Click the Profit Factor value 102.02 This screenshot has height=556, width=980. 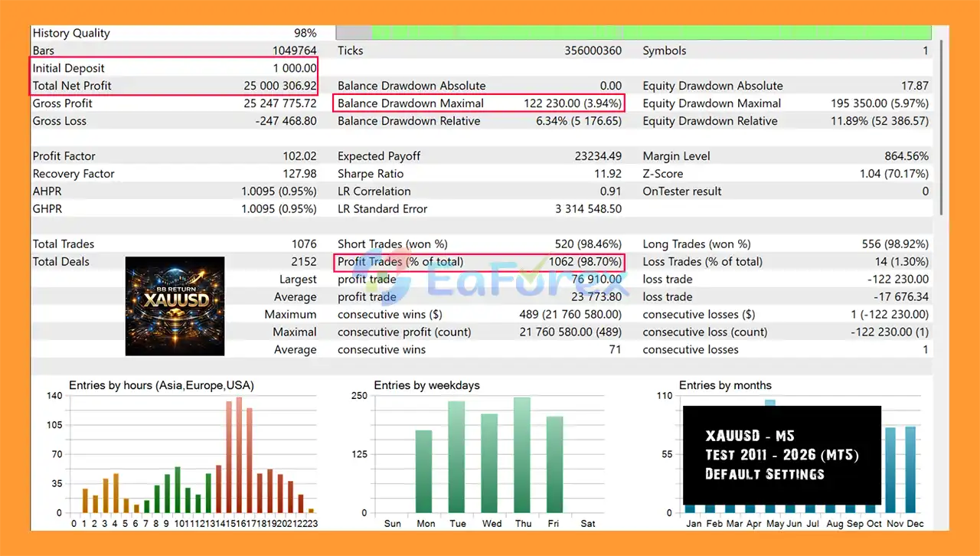click(299, 156)
